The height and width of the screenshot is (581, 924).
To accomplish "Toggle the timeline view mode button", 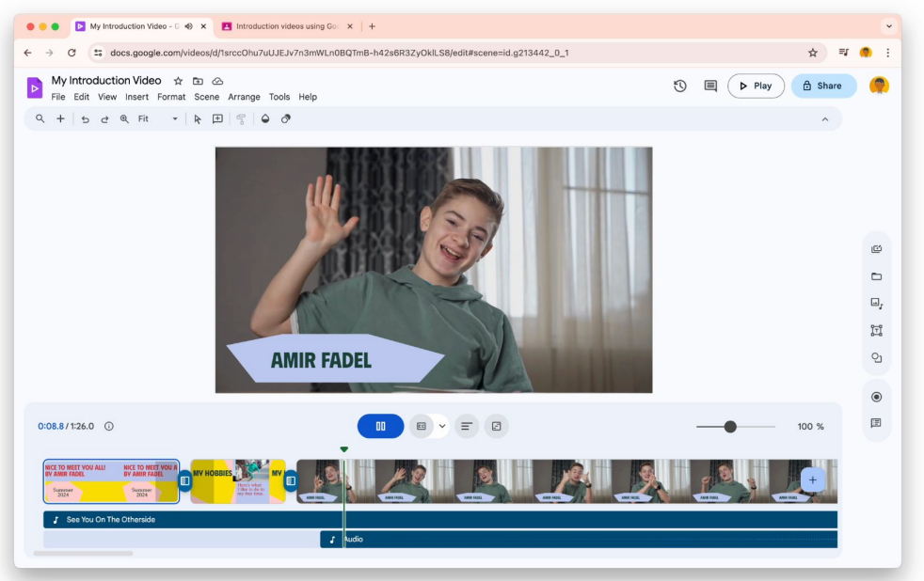I will 422,426.
